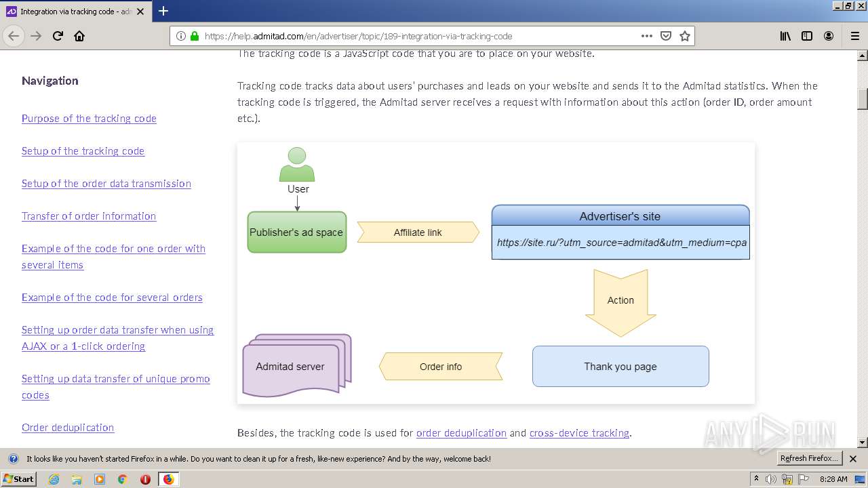Viewport: 868px width, 488px height.
Task: Follow the cross-device tracking link
Action: (x=579, y=433)
